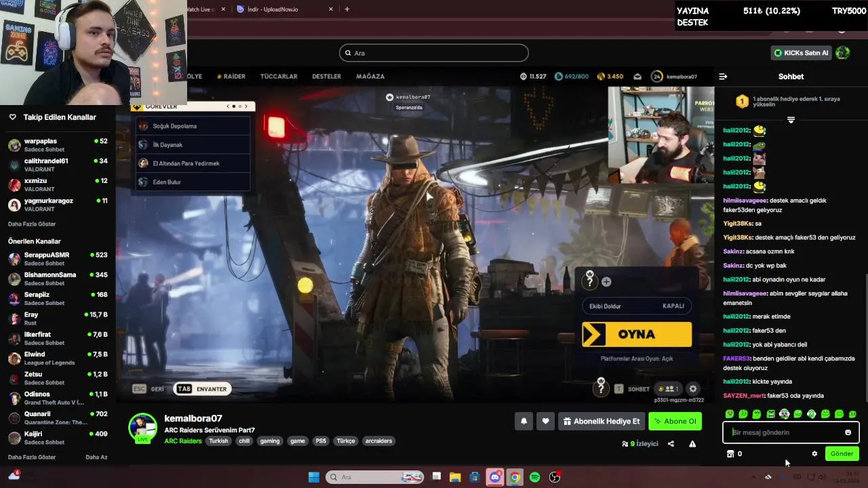
Task: Select the MAĞAZA in-game menu tab
Action: [370, 77]
